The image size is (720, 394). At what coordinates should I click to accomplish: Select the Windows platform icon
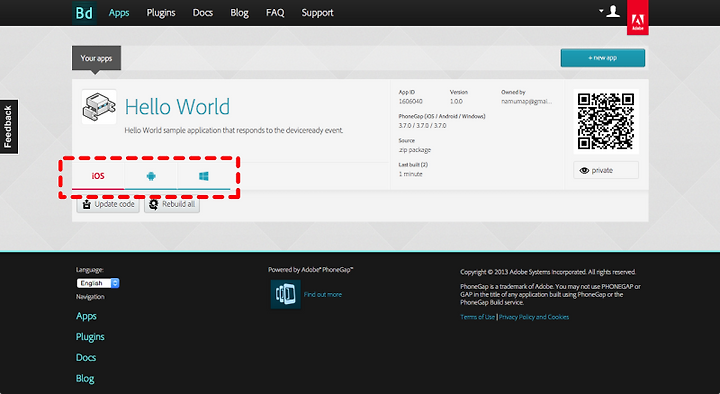pos(203,176)
